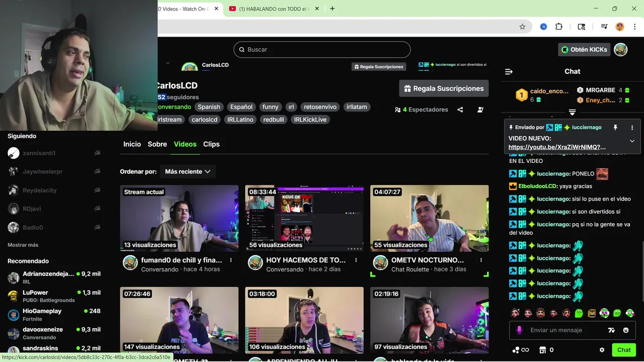This screenshot has height=362, width=644.
Task: Share the CarlosLCD channel
Action: click(460, 110)
